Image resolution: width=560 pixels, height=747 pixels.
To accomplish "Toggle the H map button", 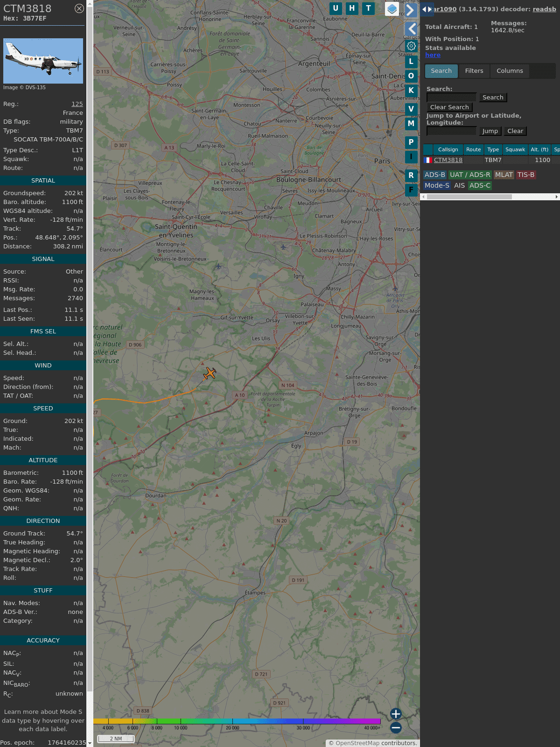I will (352, 8).
